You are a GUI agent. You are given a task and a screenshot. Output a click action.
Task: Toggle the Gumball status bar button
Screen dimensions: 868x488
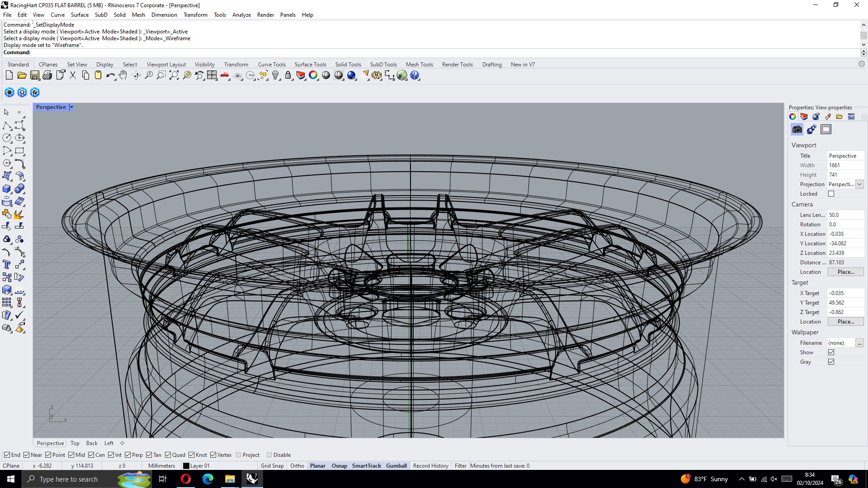396,466
